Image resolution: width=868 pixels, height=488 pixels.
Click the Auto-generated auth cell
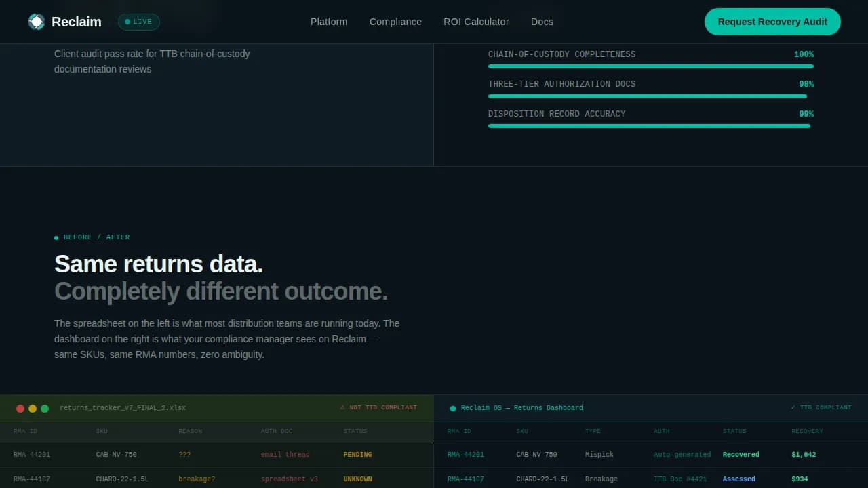pyautogui.click(x=682, y=455)
